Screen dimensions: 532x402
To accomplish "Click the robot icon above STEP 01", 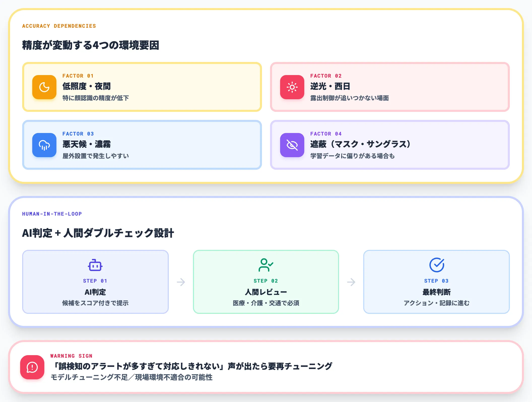I will click(95, 265).
